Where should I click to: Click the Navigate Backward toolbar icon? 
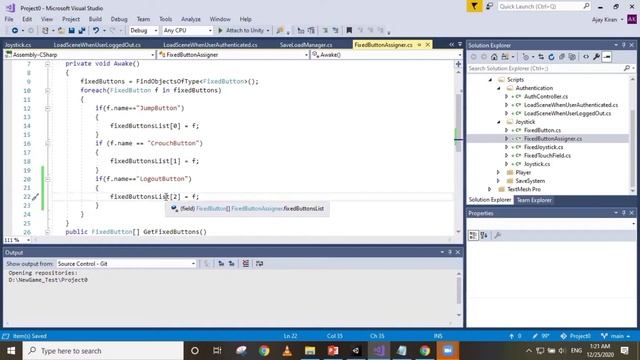pos(15,31)
